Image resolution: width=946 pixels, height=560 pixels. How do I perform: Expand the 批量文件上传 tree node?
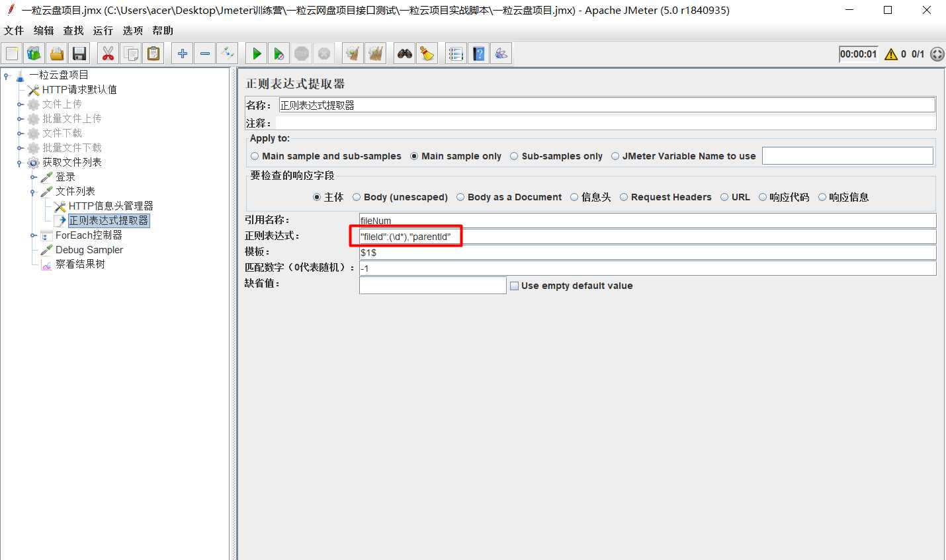(x=20, y=119)
